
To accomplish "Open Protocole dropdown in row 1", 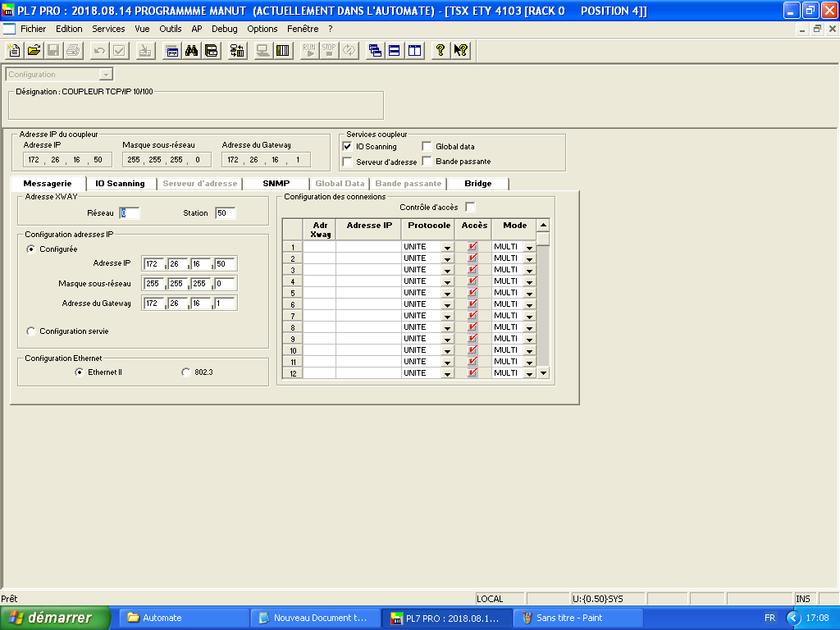I will (447, 247).
